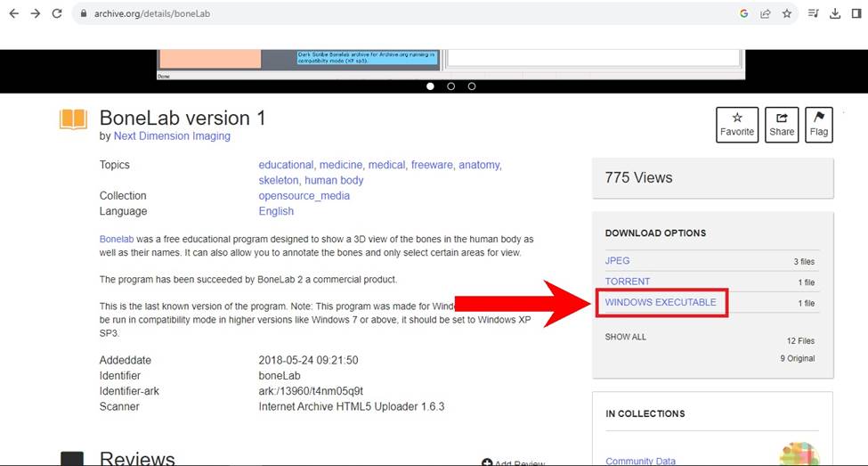This screenshot has height=466, width=868.
Task: Click the Community Data collection thumbnail
Action: tap(799, 454)
